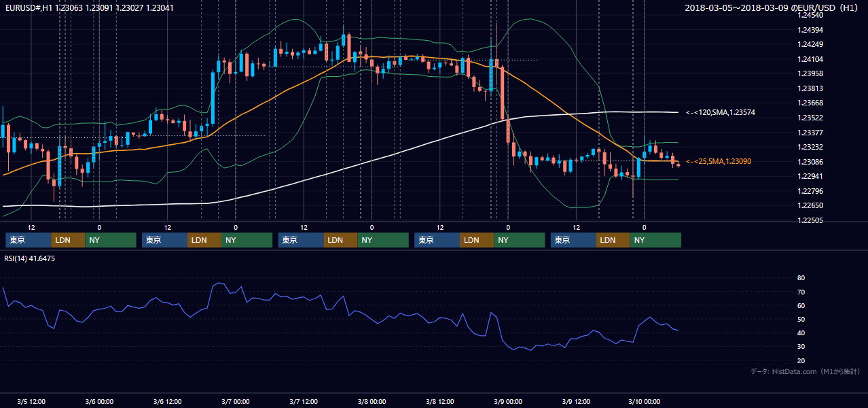Click the 3/7 00:00 time axis label
The height and width of the screenshot is (408, 868).
point(236,401)
